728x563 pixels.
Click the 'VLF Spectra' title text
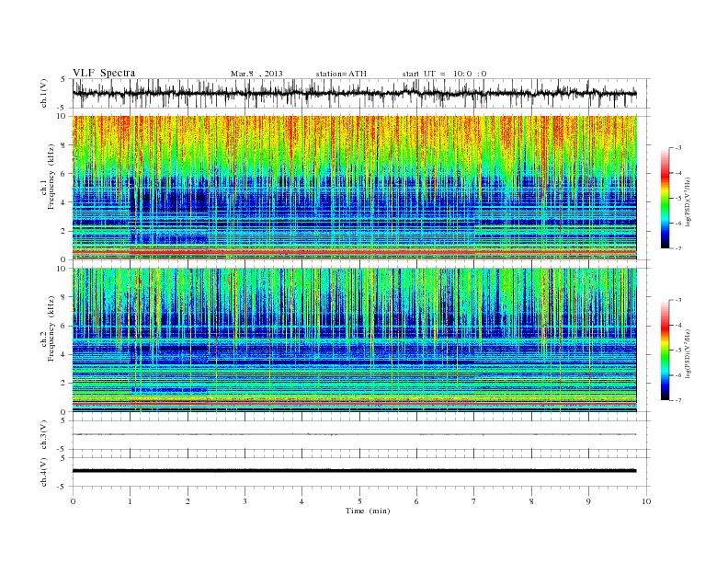click(104, 73)
